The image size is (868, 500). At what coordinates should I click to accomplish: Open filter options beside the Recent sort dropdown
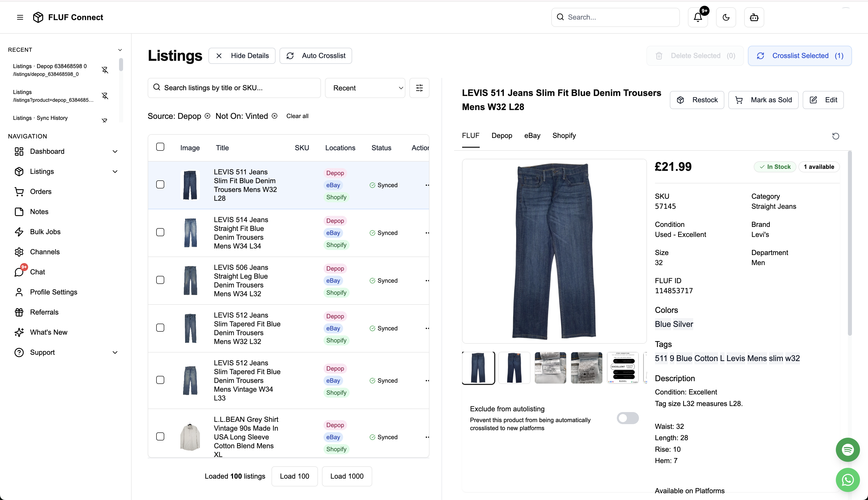tap(419, 88)
